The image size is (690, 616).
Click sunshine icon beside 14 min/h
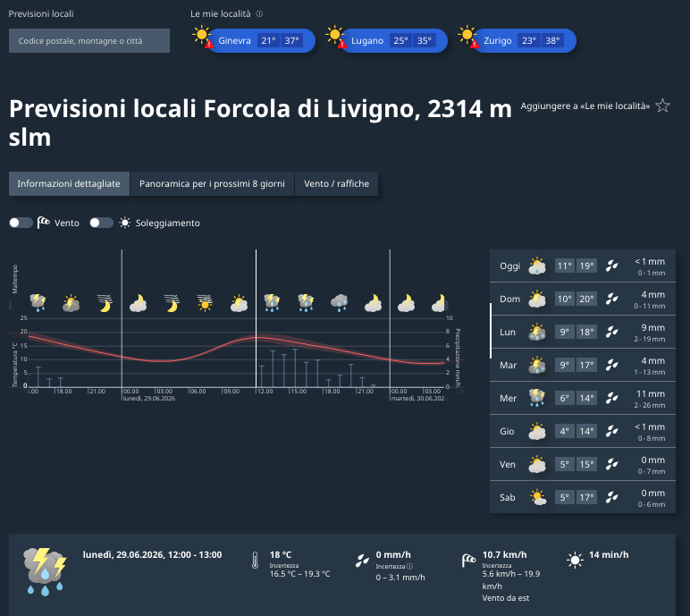point(575,560)
